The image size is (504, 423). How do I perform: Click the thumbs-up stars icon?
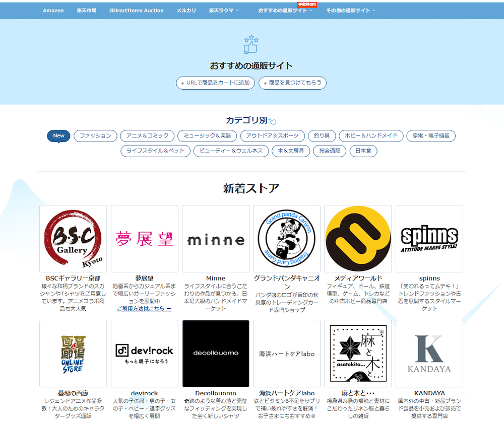click(x=251, y=44)
